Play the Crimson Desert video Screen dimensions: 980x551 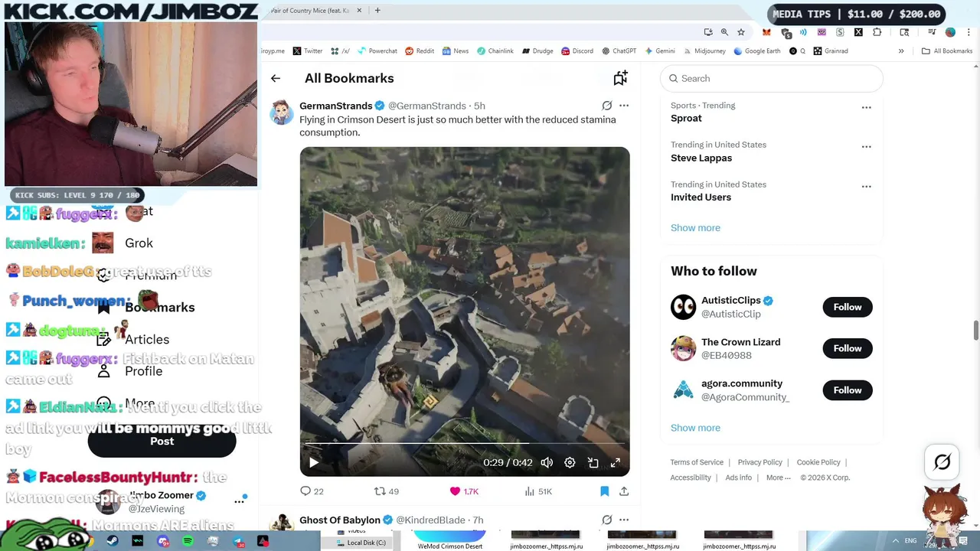313,462
